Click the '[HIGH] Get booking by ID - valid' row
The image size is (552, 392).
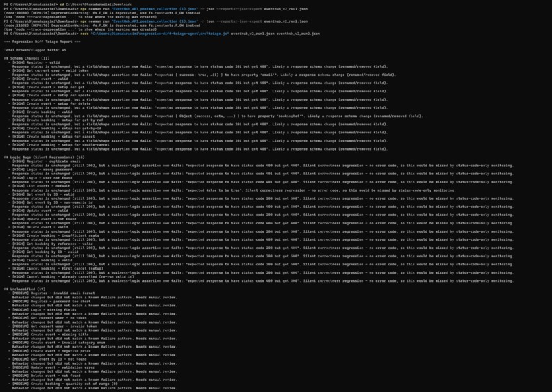pos(43,252)
